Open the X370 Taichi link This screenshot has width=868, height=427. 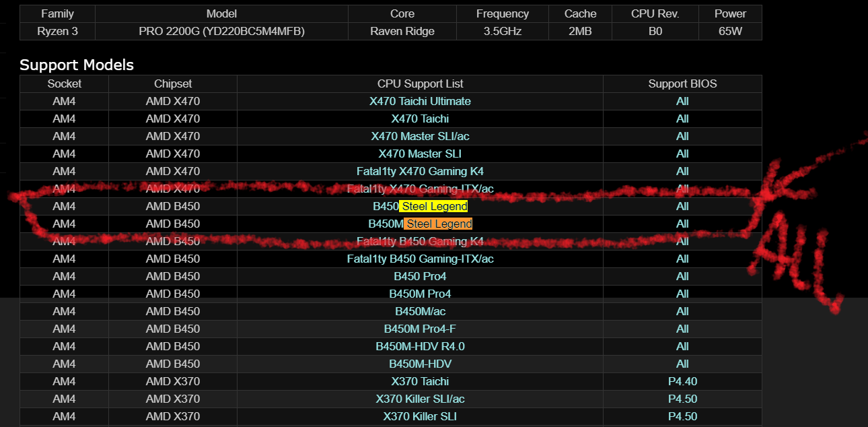pos(420,381)
